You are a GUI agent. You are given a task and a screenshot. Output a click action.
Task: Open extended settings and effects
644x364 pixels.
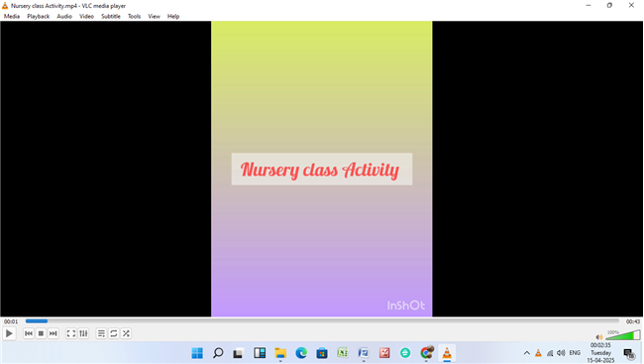(x=83, y=333)
